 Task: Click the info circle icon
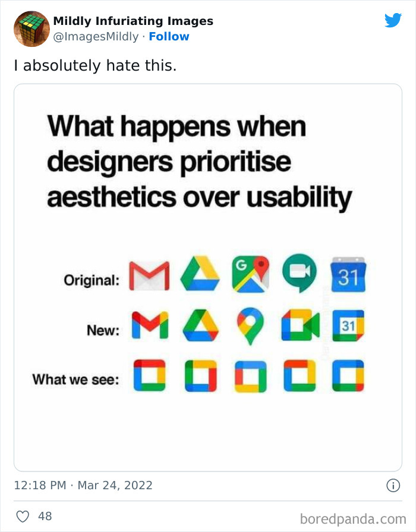pyautogui.click(x=393, y=485)
